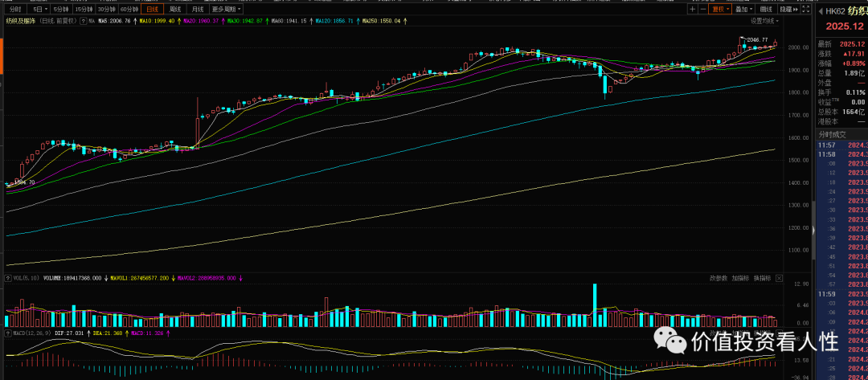Click the MA250:1550.04 label
This screenshot has height=380, width=868.
pos(381,21)
